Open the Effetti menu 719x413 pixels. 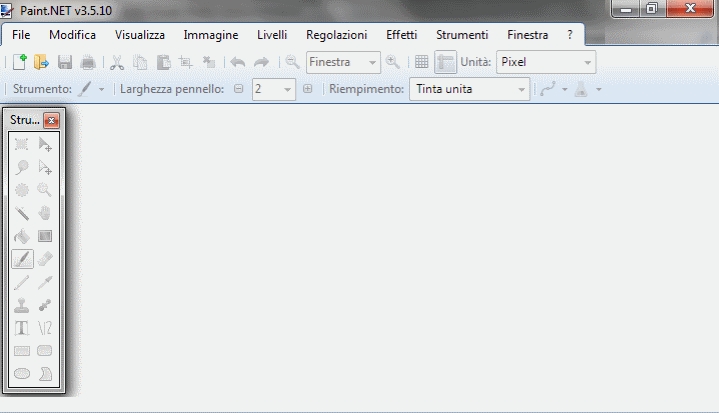tap(402, 35)
